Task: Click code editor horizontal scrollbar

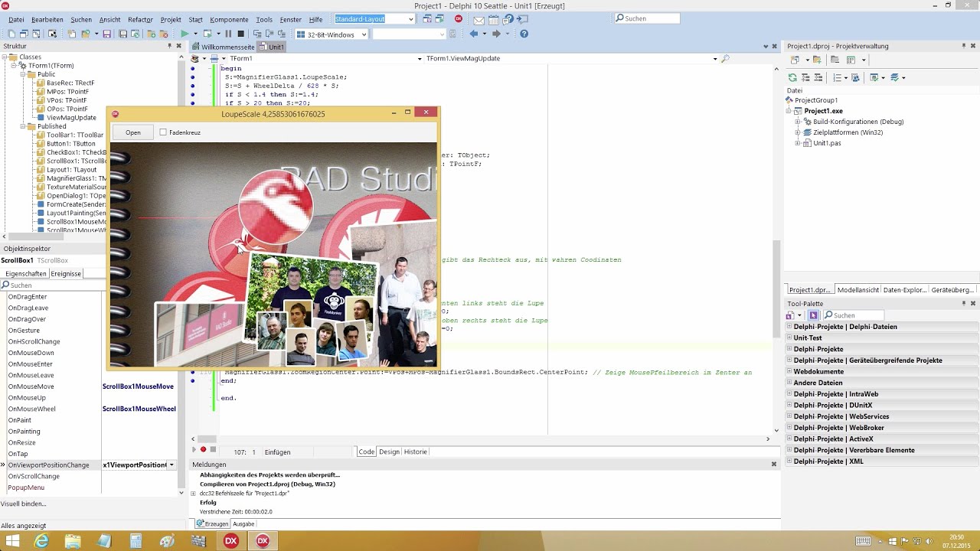Action: (481, 439)
